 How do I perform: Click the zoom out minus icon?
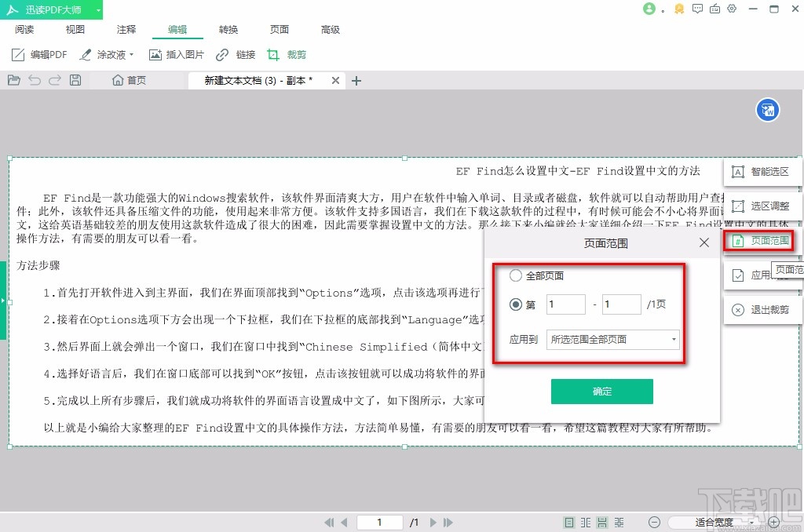pos(654,523)
